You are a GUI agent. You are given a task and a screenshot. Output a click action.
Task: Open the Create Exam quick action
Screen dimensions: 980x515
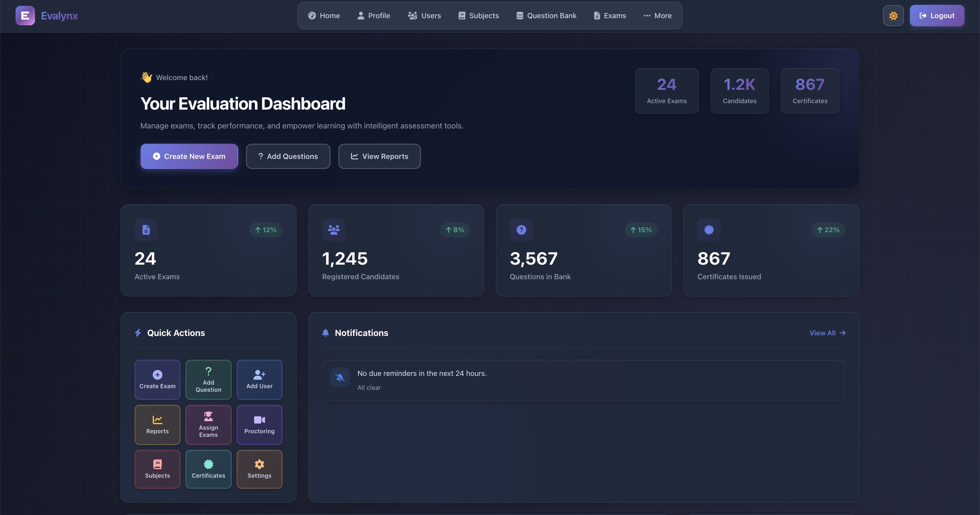(x=157, y=379)
